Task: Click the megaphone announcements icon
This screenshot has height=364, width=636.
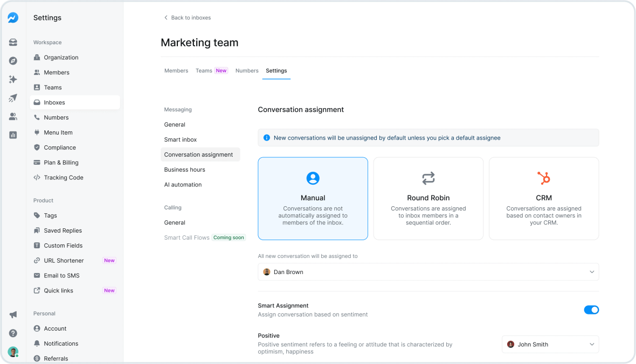Action: tap(13, 314)
